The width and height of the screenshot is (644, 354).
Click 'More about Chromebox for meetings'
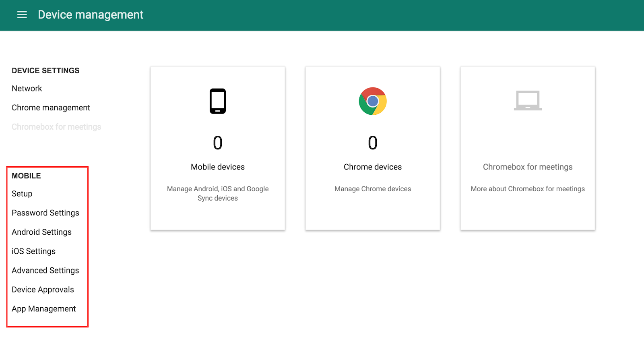528,189
